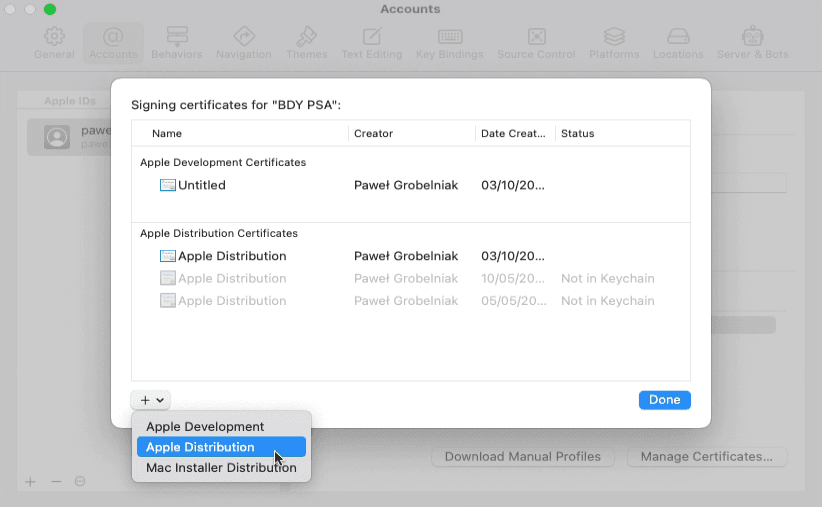
Task: Open the Server & Bots preferences icon
Action: click(752, 37)
